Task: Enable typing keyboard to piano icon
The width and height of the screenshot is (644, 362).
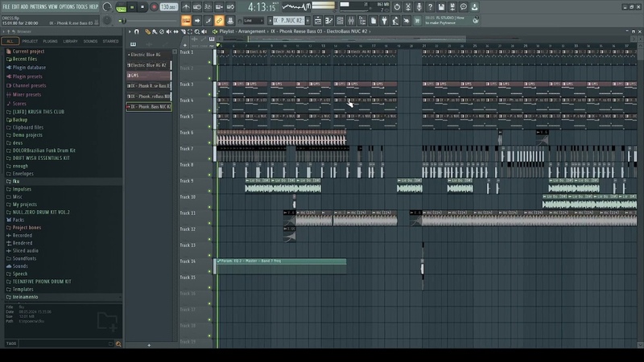Action: click(x=186, y=21)
